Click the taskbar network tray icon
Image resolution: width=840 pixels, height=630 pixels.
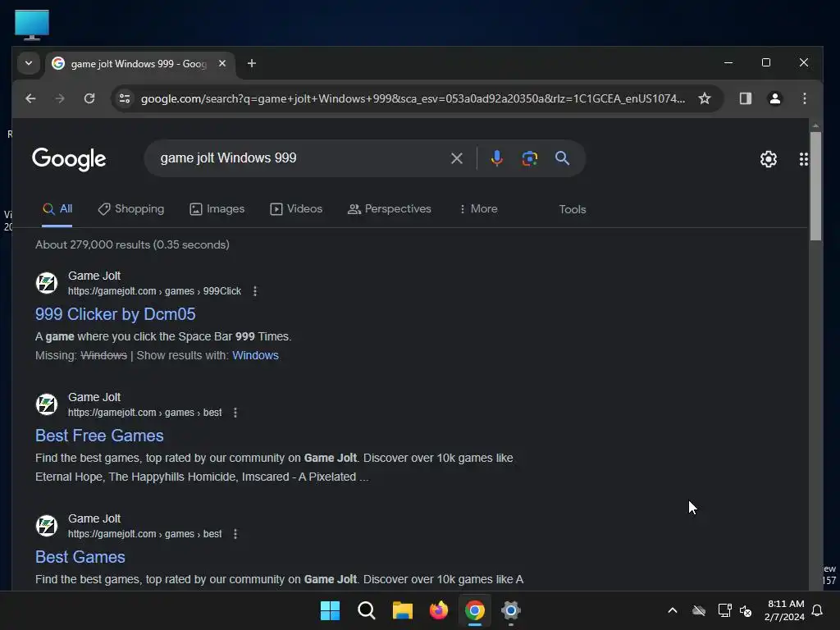click(x=725, y=610)
